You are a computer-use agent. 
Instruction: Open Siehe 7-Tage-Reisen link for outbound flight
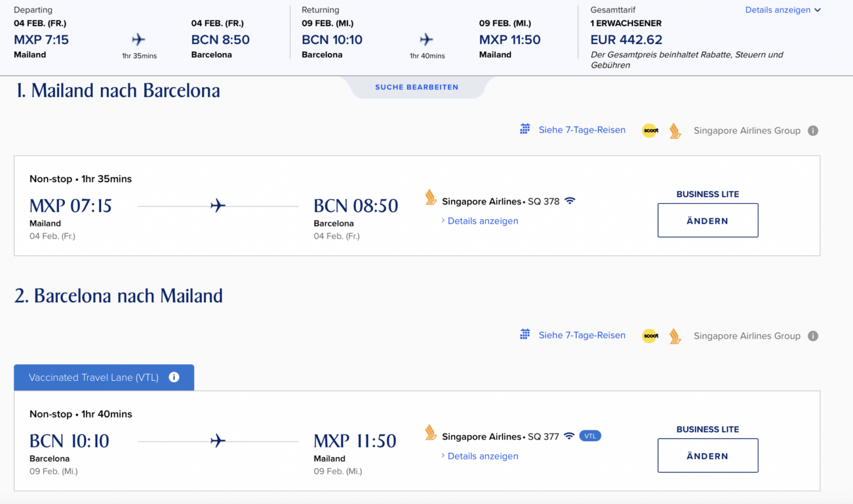[582, 130]
